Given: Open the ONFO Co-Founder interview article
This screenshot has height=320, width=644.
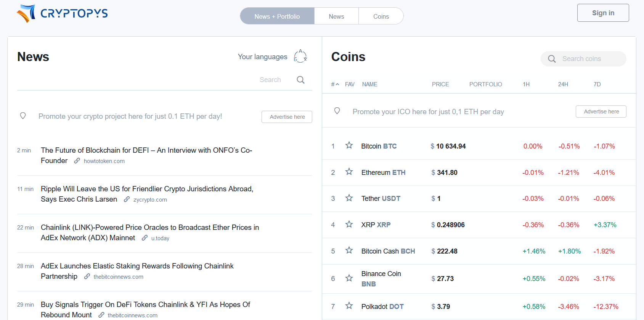Looking at the screenshot, I should pos(146,155).
